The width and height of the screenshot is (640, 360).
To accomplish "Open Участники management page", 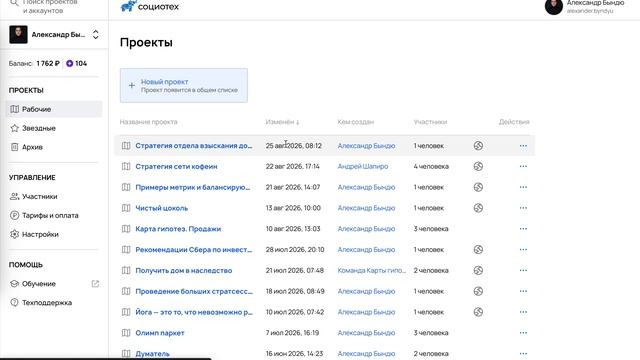I will [54, 196].
